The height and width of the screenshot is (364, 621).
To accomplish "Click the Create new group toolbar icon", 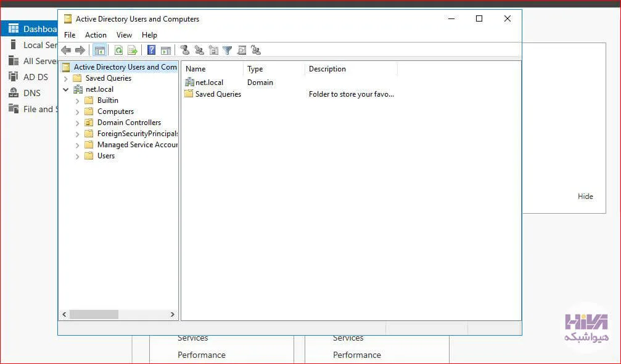I will 199,50.
